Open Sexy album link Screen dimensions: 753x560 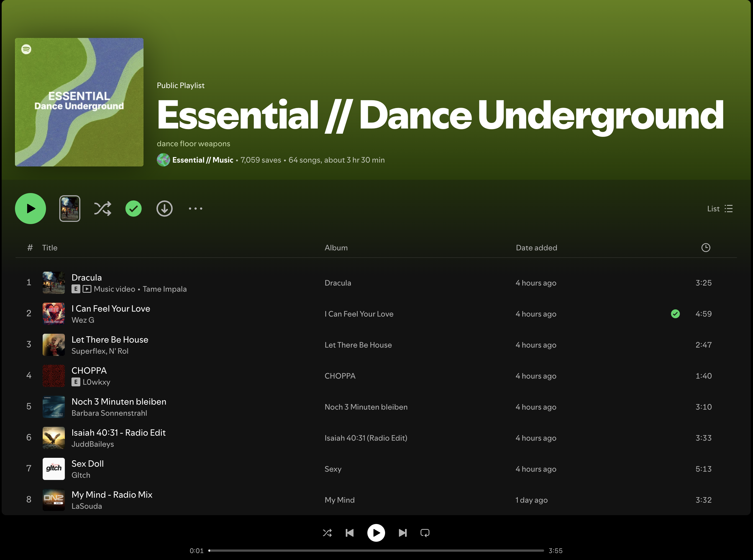(x=333, y=469)
